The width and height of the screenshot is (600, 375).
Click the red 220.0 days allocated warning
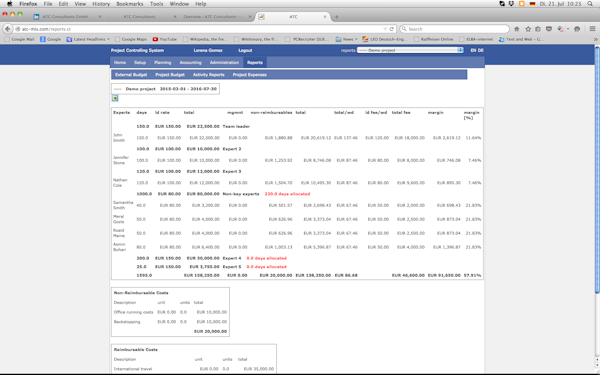click(287, 194)
